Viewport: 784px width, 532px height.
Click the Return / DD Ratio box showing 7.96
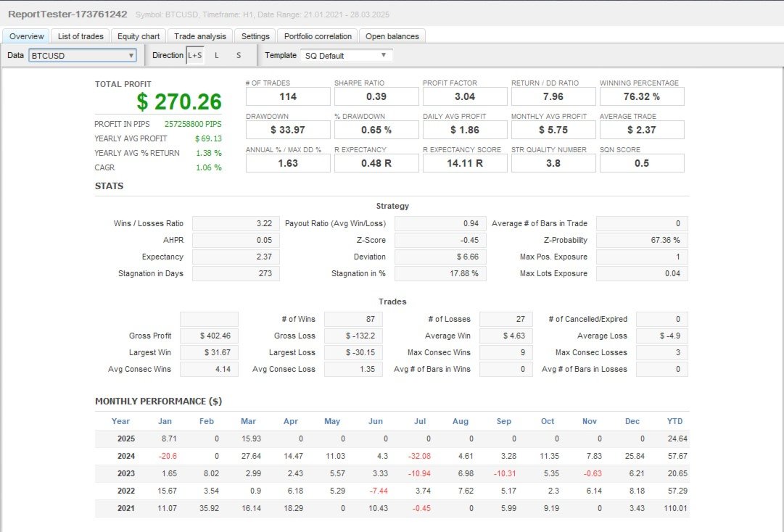(x=553, y=96)
